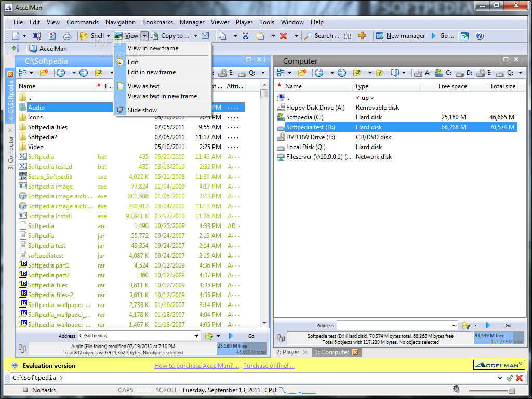Screen dimensions: 532x399
Task: Open the Shell button dropdown arrow
Action: (108, 36)
